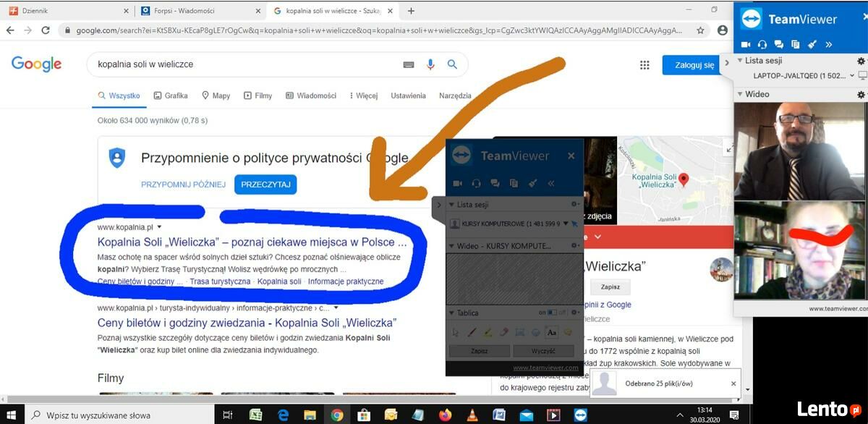The image size is (868, 424).
Task: Open audio headset options in right TeamViewer panel
Action: 762,45
